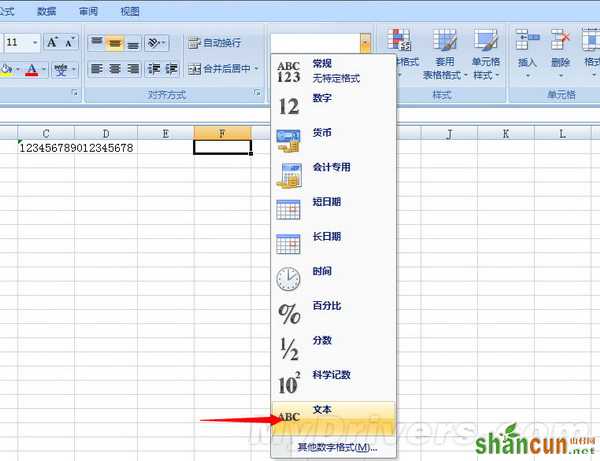600x461 pixels.
Task: Select column F header
Action: pos(222,134)
